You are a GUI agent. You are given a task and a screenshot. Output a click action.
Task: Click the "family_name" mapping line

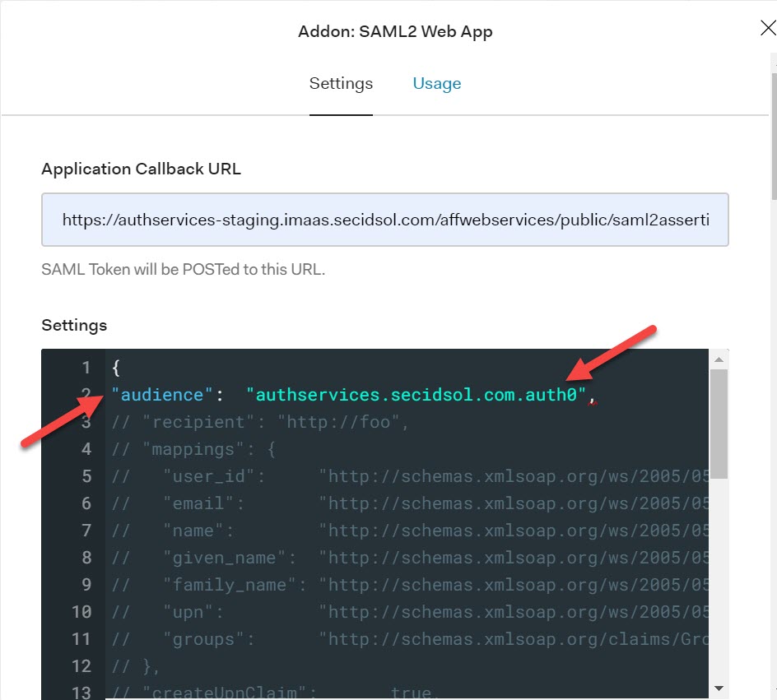click(410, 585)
